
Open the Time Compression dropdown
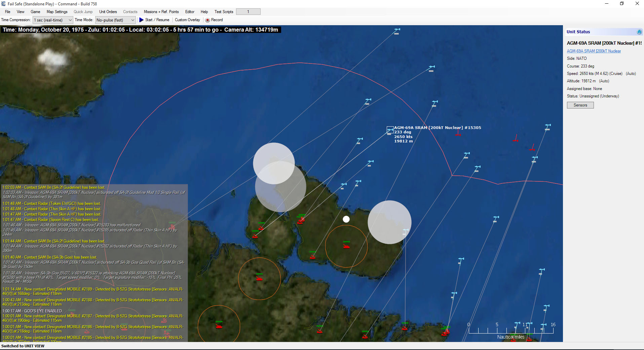point(70,20)
